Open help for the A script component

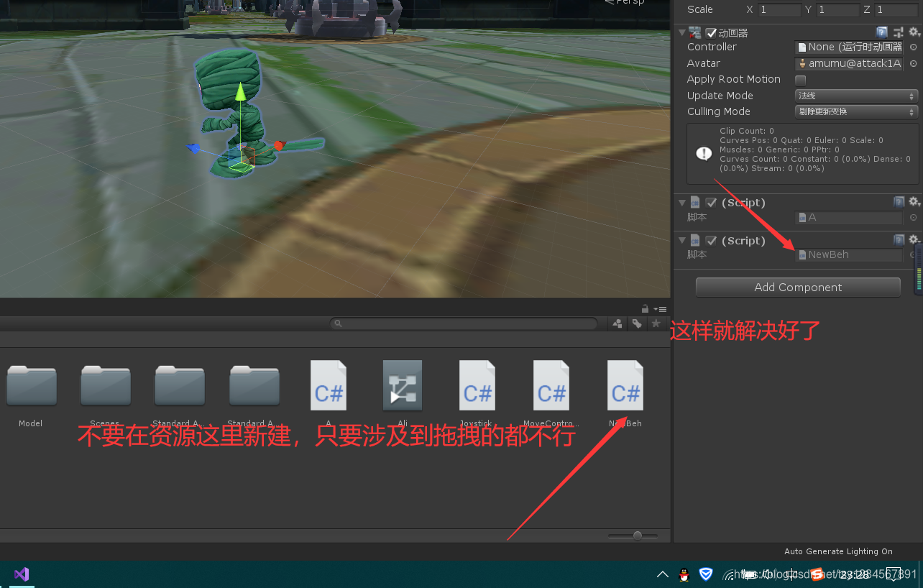[899, 202]
